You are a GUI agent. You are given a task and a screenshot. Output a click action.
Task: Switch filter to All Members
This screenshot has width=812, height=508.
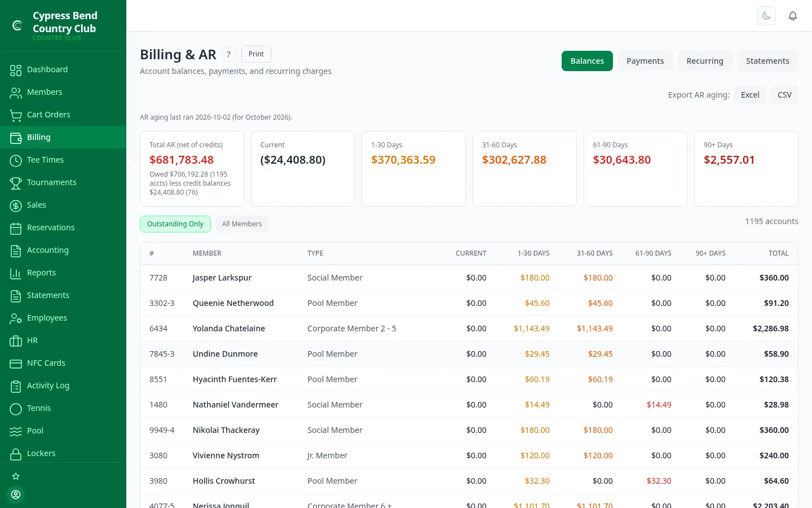point(242,224)
